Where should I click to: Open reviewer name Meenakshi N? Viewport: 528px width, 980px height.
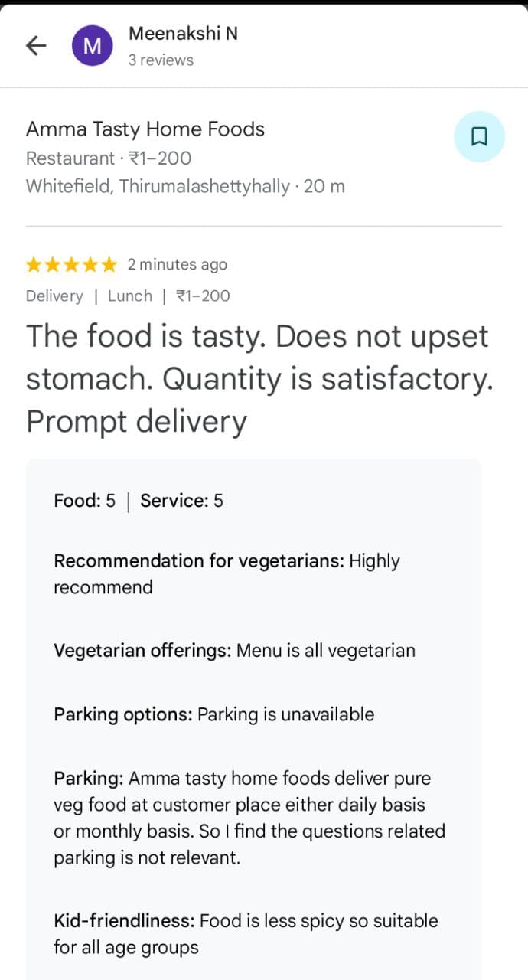(183, 34)
